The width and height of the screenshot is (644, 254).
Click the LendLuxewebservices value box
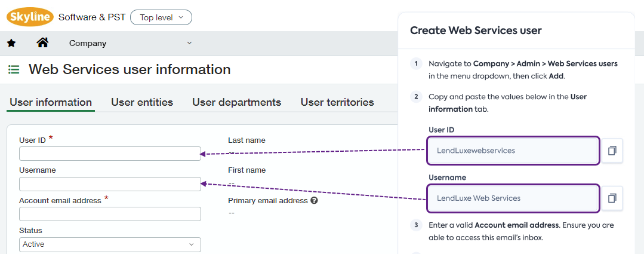click(x=513, y=151)
